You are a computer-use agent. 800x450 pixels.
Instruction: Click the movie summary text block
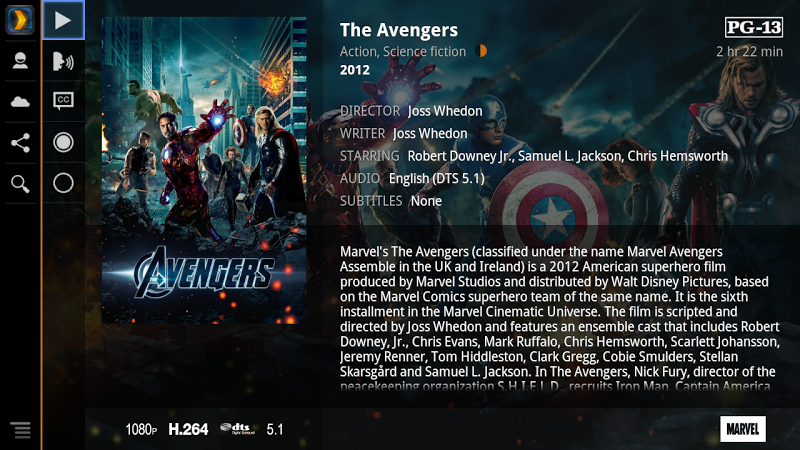click(x=560, y=319)
